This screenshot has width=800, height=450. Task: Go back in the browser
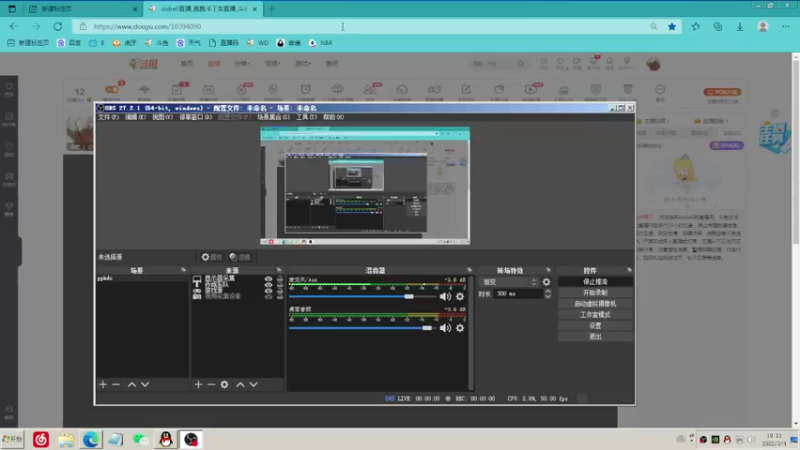[14, 27]
